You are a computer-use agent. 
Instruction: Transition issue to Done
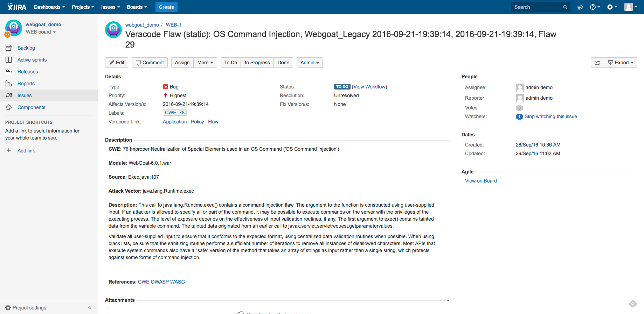click(283, 63)
